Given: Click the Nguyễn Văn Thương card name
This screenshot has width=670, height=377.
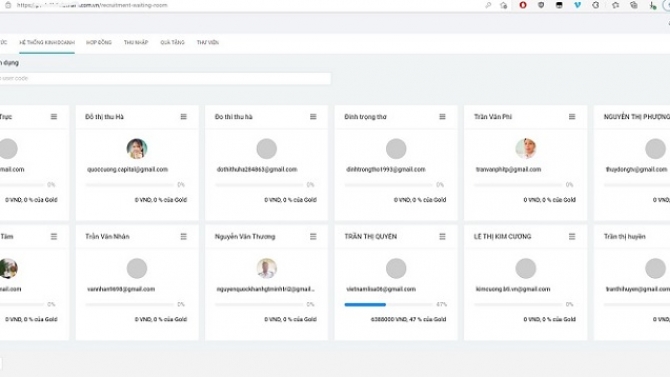Looking at the screenshot, I should [x=245, y=236].
